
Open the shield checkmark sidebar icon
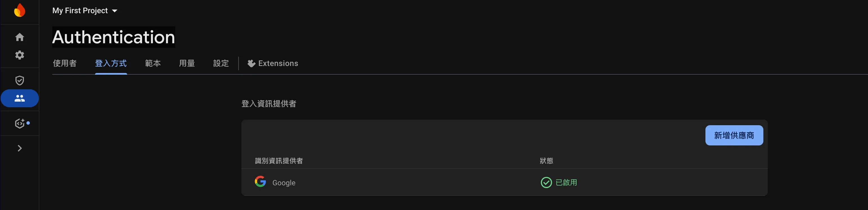(x=19, y=80)
